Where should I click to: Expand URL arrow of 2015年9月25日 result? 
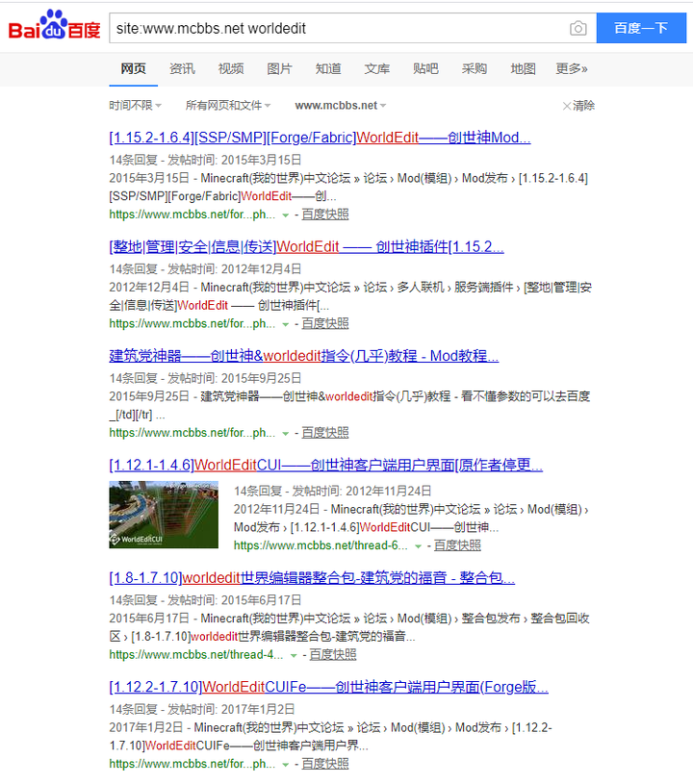285,434
